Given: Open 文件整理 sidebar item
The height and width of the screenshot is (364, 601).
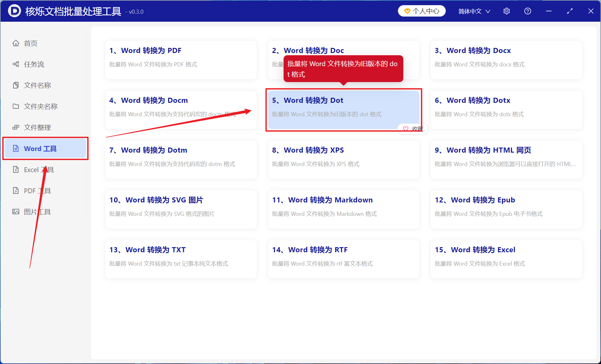Looking at the screenshot, I should (45, 127).
